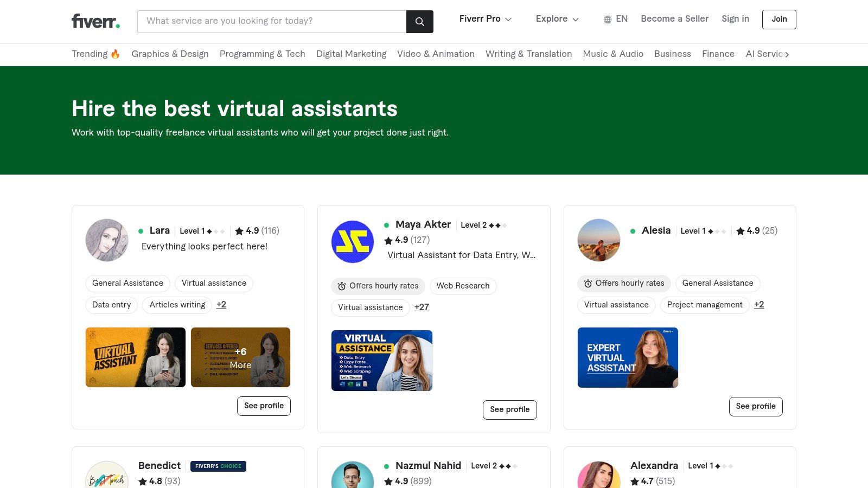Expand the Explore menu
This screenshot has width=868, height=488.
557,19
